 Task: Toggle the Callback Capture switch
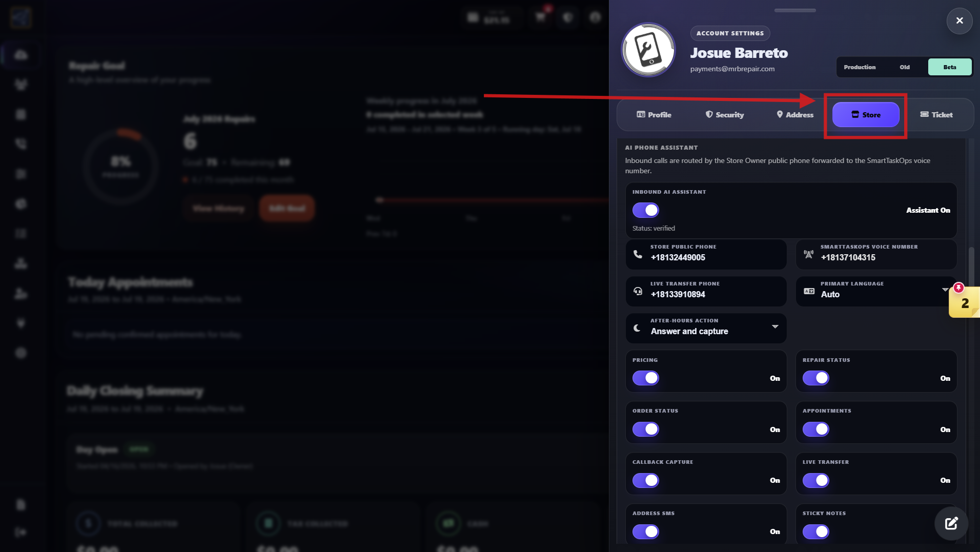[x=646, y=480]
